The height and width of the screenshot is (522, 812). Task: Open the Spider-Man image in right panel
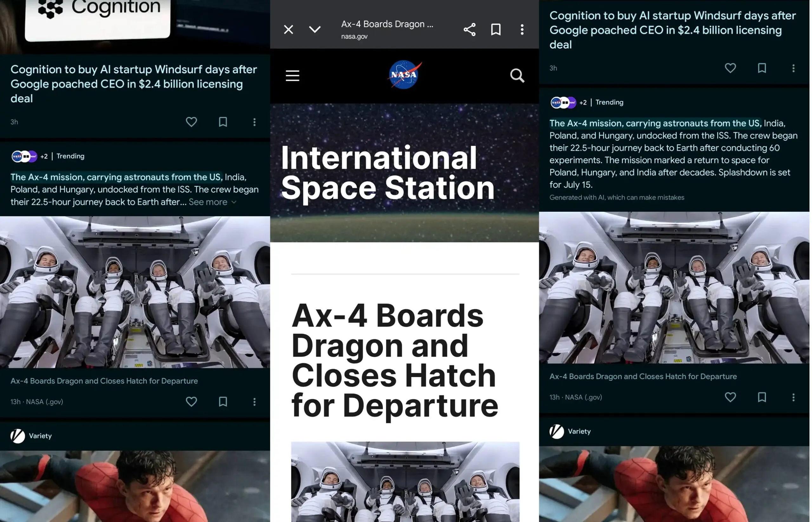tap(674, 484)
